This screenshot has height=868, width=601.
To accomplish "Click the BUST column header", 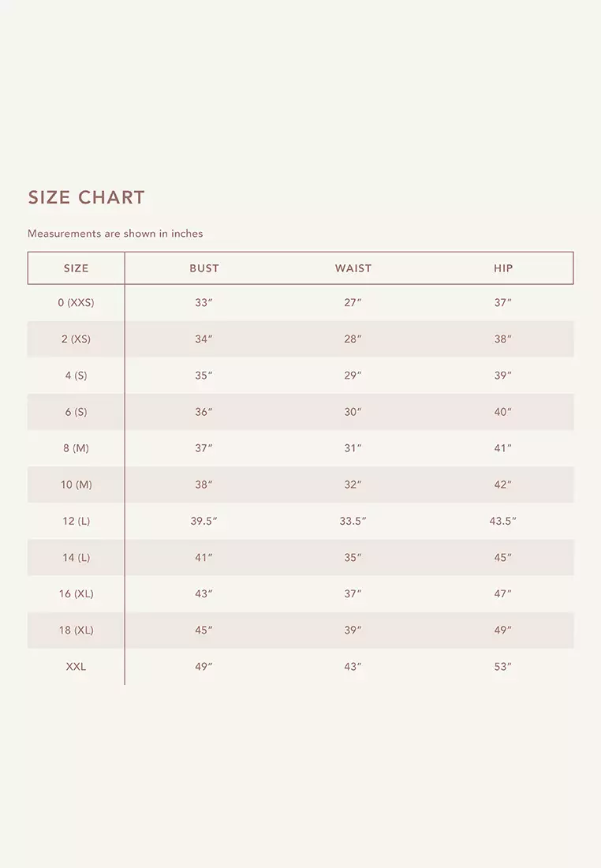I will (204, 268).
